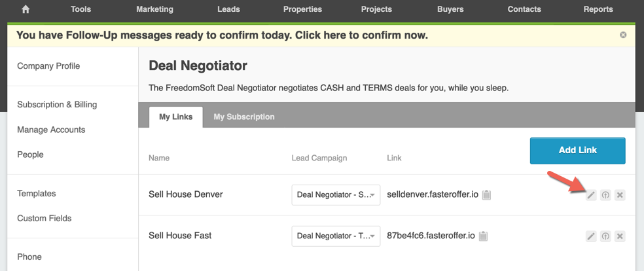Click the Add Link button
The width and height of the screenshot is (644, 271).
577,151
